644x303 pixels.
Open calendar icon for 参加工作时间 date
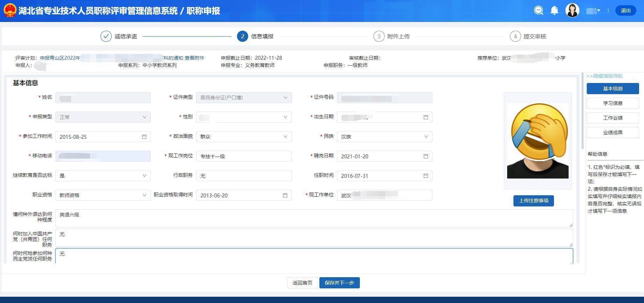click(144, 137)
